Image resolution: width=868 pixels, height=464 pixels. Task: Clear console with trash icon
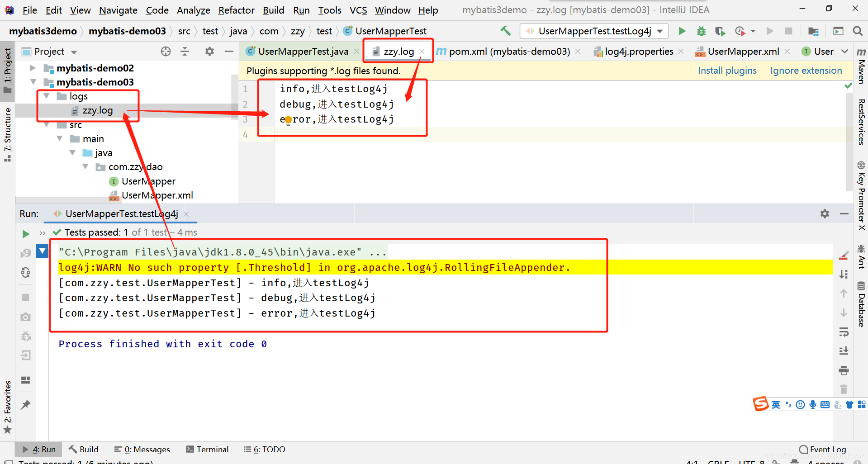point(844,389)
